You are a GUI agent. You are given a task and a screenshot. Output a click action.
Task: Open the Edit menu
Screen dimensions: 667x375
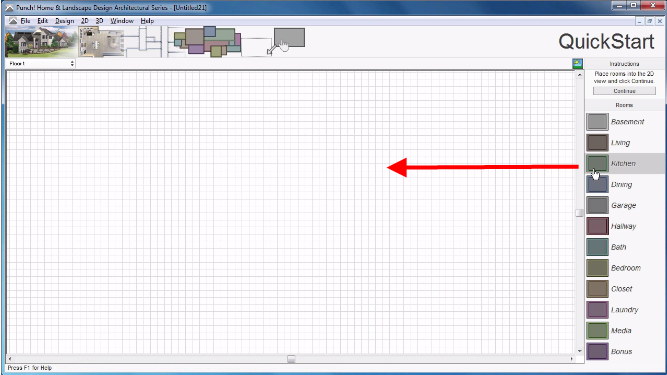point(42,21)
